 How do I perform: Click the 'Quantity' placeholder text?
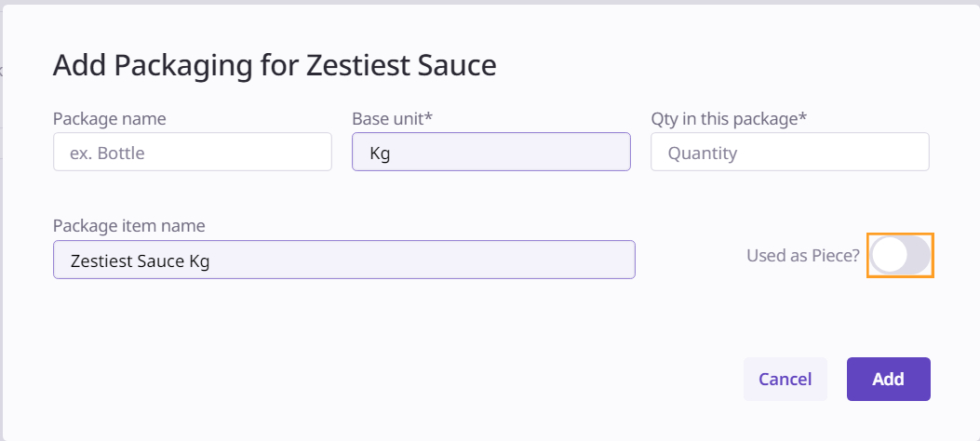pos(702,153)
